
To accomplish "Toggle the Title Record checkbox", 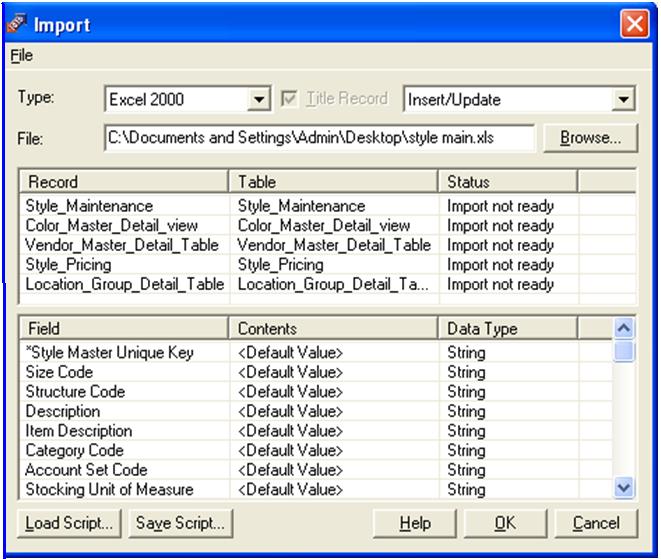I will 289,99.
